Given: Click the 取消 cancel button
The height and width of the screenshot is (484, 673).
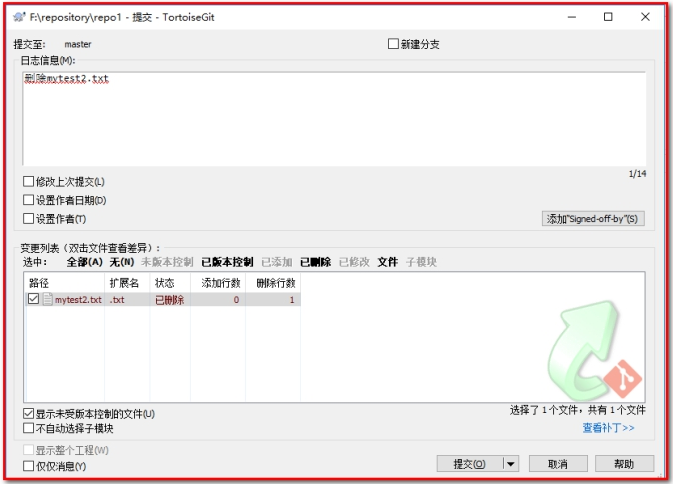Looking at the screenshot, I should (558, 464).
